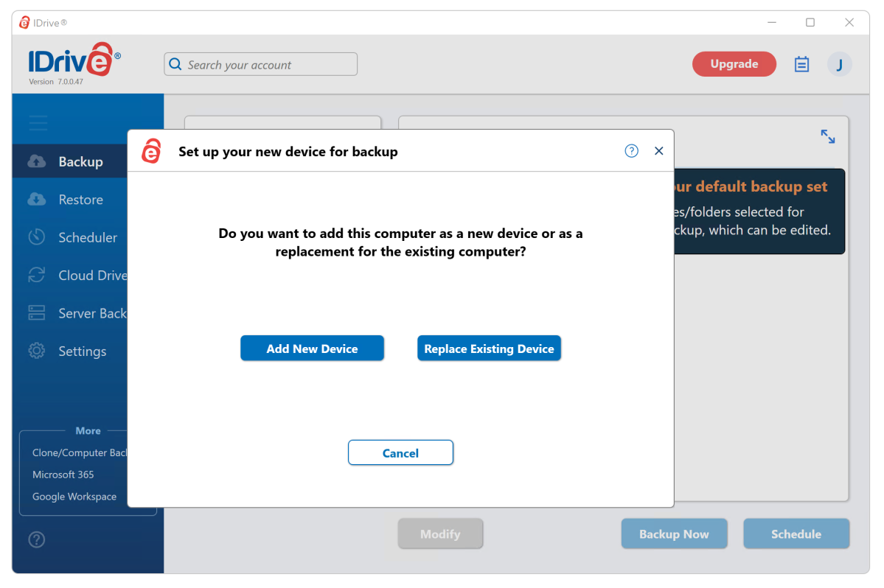Open Clone/Computer Backup link
The width and height of the screenshot is (884, 588).
tap(80, 452)
